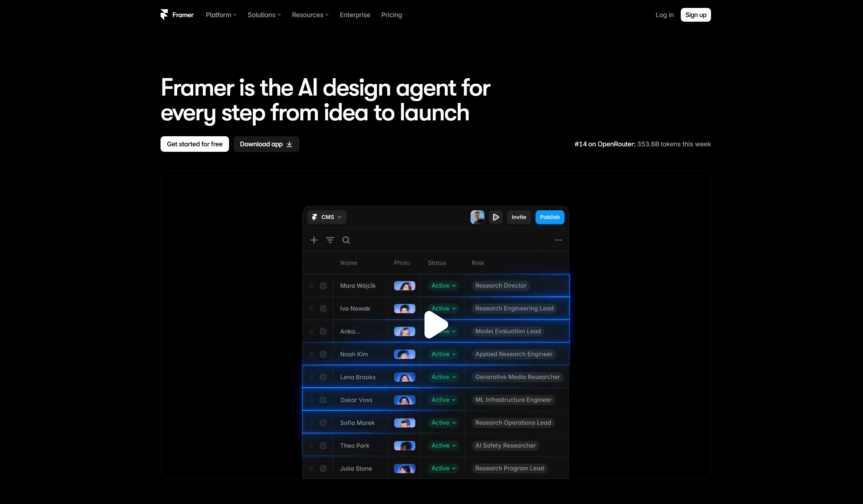Open the Platform menu in navbar
This screenshot has width=863, height=504.
click(221, 15)
